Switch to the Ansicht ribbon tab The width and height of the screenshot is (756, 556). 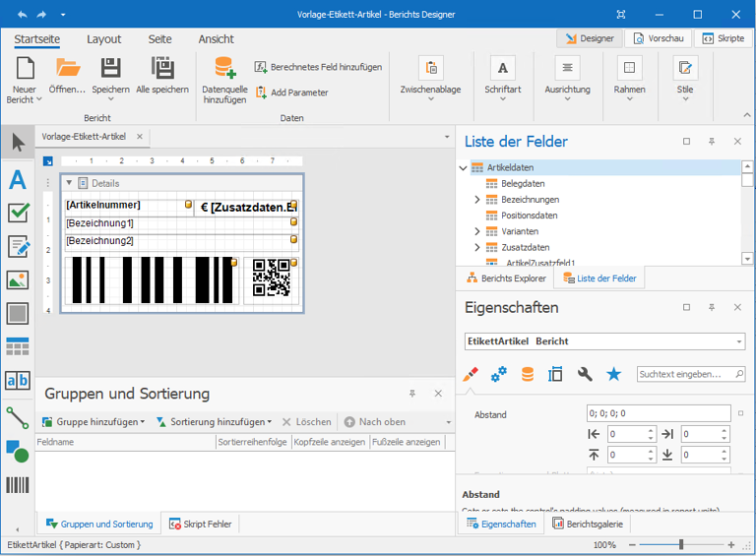[x=216, y=39]
